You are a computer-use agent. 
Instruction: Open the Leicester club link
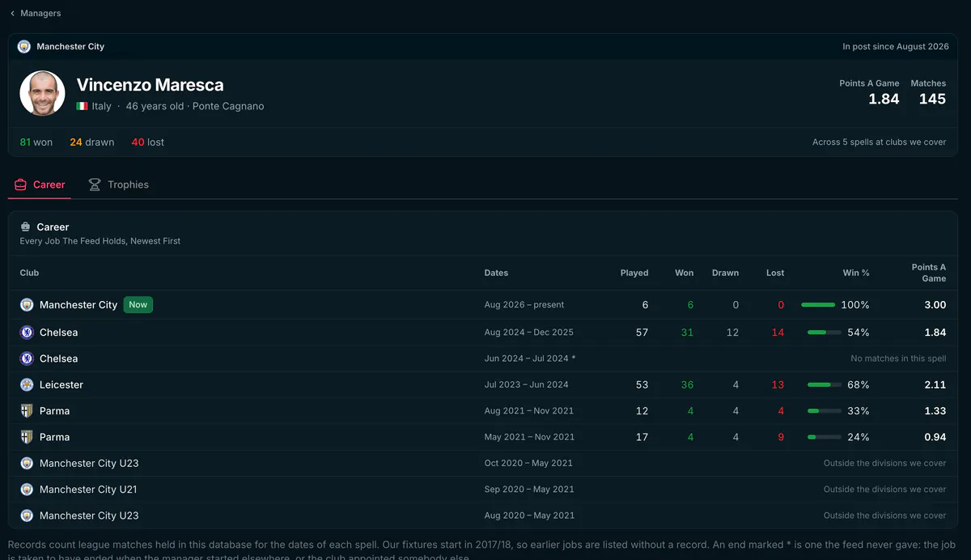tap(61, 384)
